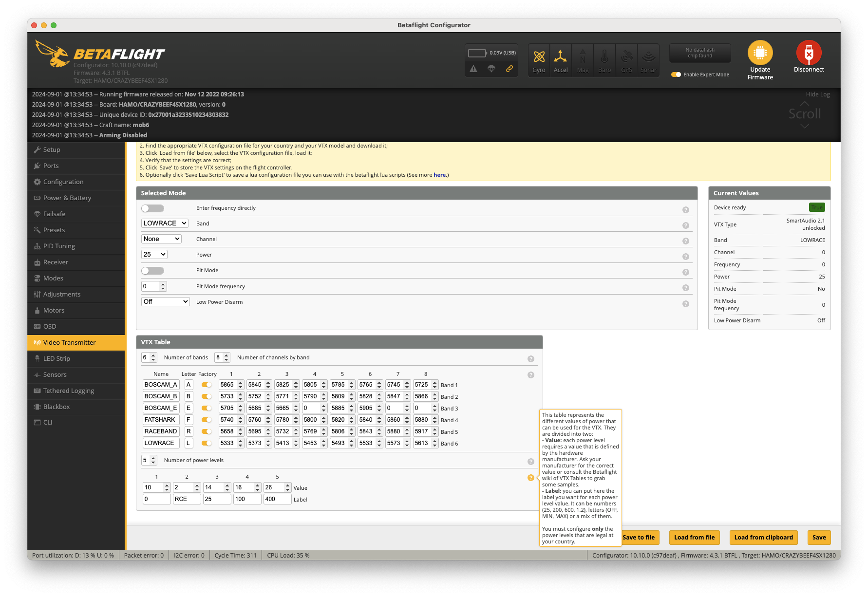
Task: Click stepper on power level 1 value
Action: [167, 487]
